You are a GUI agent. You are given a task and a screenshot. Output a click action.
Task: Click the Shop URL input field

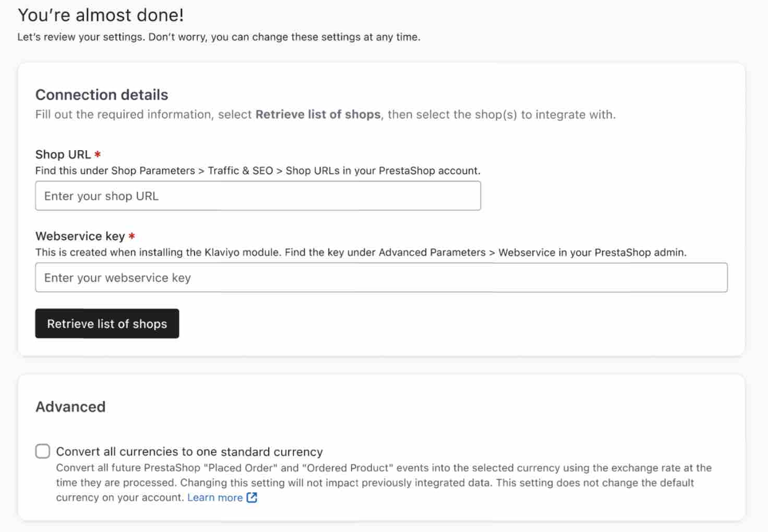[258, 196]
